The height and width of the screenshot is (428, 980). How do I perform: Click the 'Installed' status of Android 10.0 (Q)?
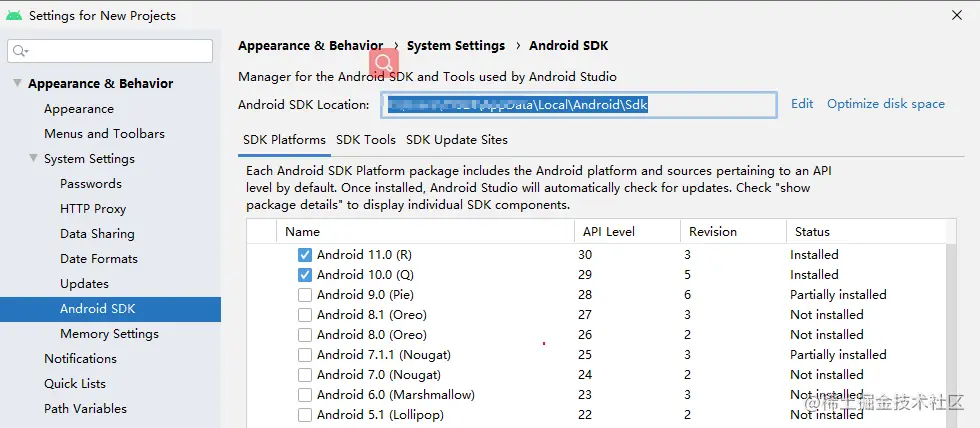(814, 275)
